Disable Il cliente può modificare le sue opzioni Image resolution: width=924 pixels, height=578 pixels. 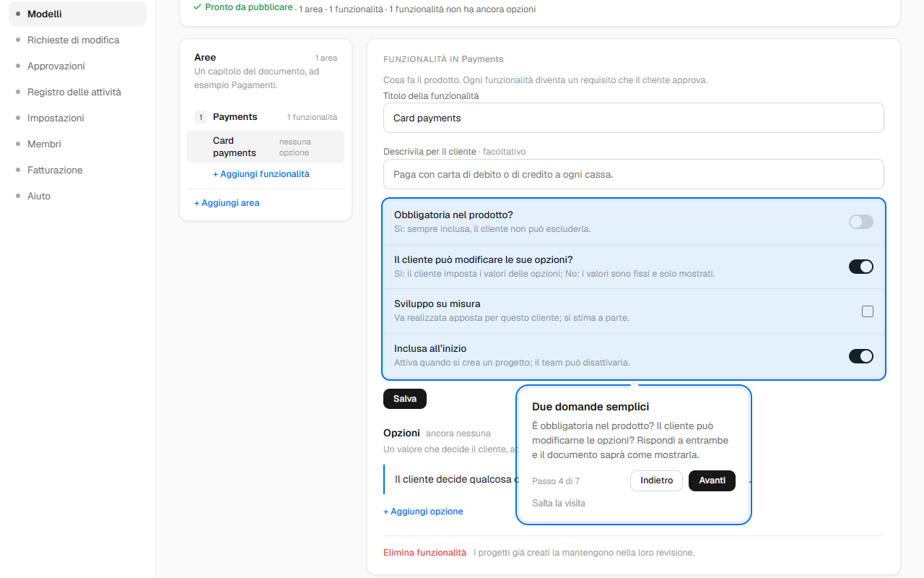point(860,267)
